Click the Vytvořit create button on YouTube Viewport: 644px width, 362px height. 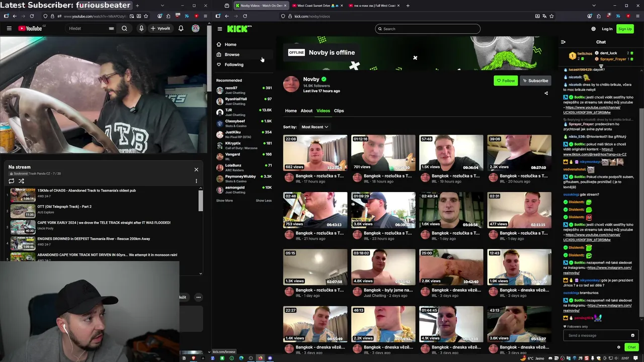pyautogui.click(x=160, y=29)
